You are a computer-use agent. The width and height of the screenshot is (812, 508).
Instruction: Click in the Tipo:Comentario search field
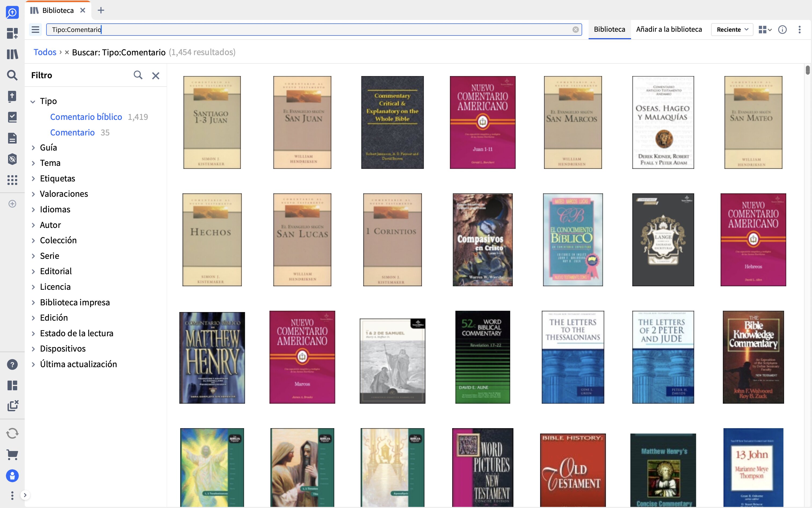pyautogui.click(x=314, y=30)
